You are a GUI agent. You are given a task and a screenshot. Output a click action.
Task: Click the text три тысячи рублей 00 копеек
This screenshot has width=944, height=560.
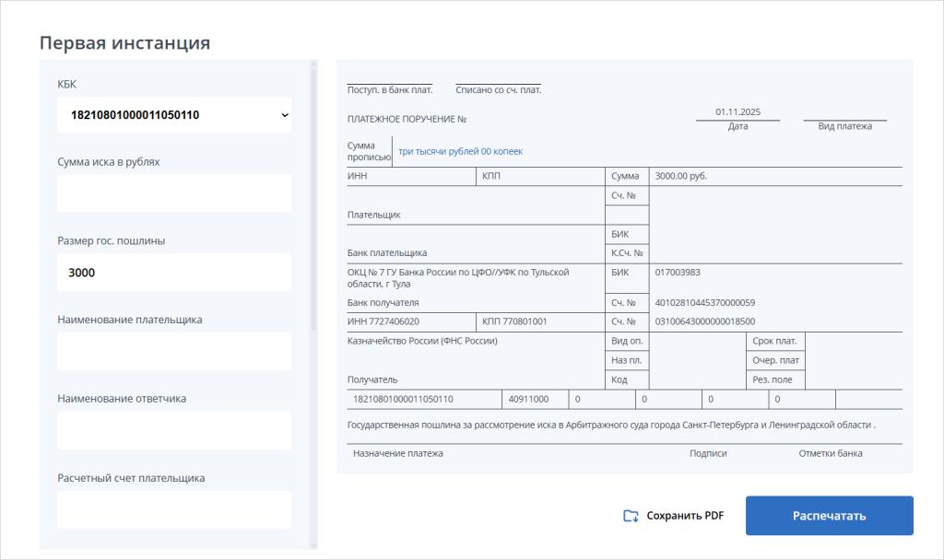pyautogui.click(x=460, y=151)
